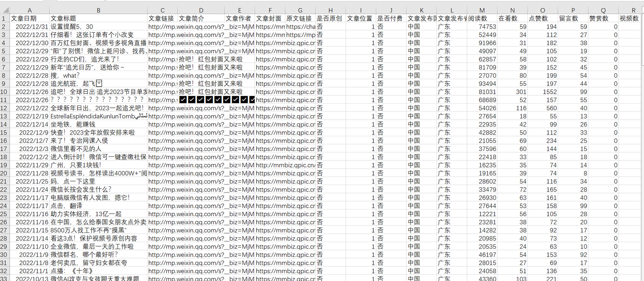
Task: Click header cell 留言数
Action: (x=573, y=18)
